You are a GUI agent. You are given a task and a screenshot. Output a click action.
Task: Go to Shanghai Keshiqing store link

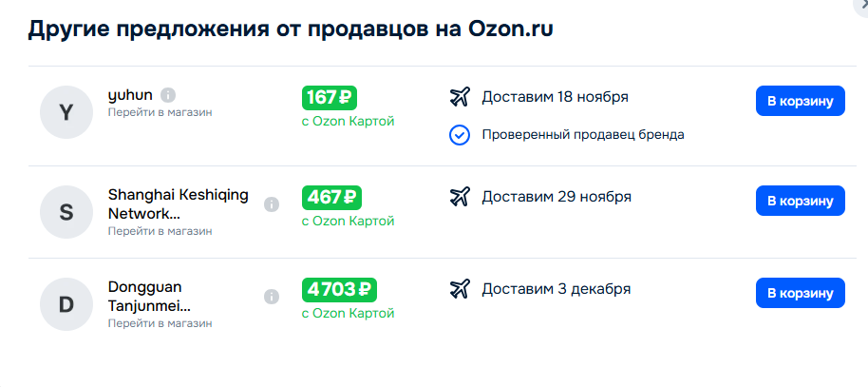tap(160, 230)
